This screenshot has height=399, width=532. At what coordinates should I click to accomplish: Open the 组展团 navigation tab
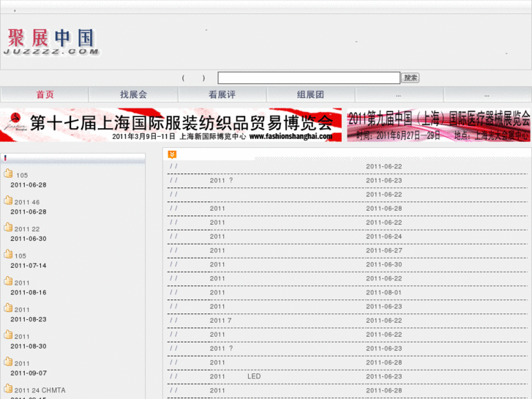[x=310, y=94]
